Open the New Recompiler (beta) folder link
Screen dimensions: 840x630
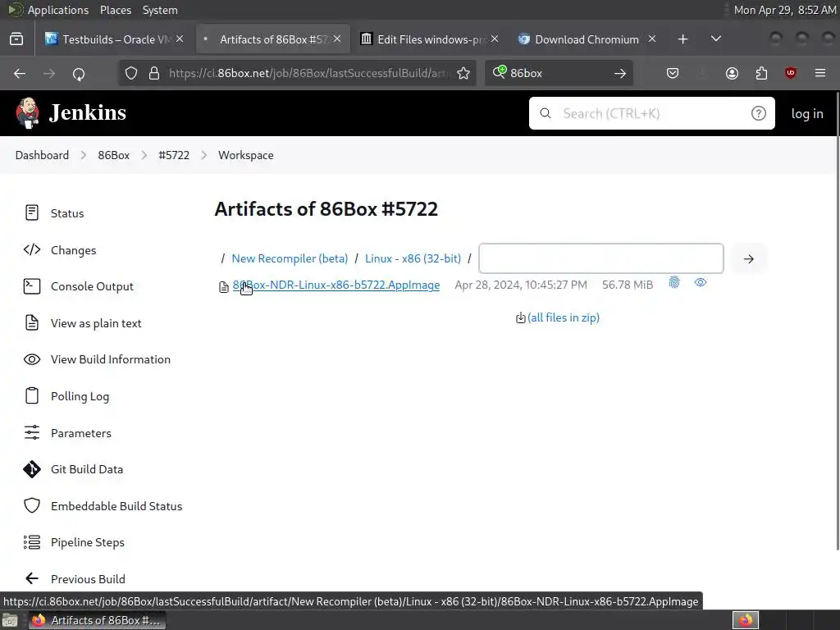click(290, 258)
